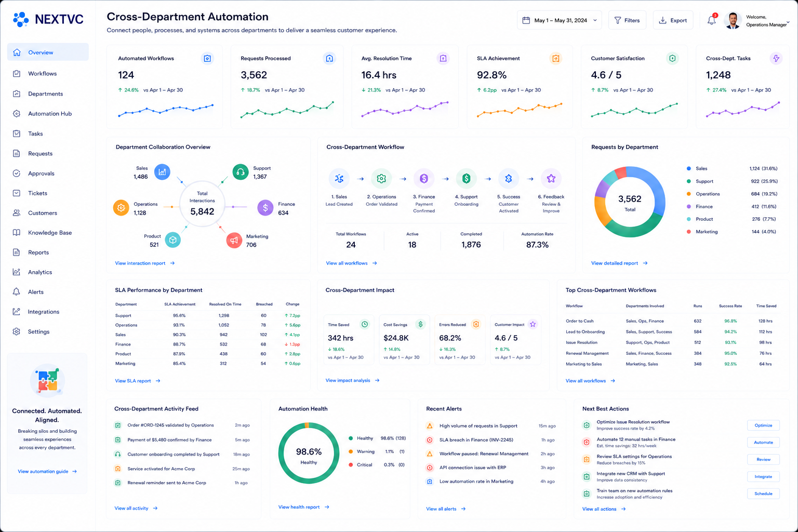Click the Sales blue legend dot
This screenshot has width=798, height=532.
pyautogui.click(x=689, y=169)
